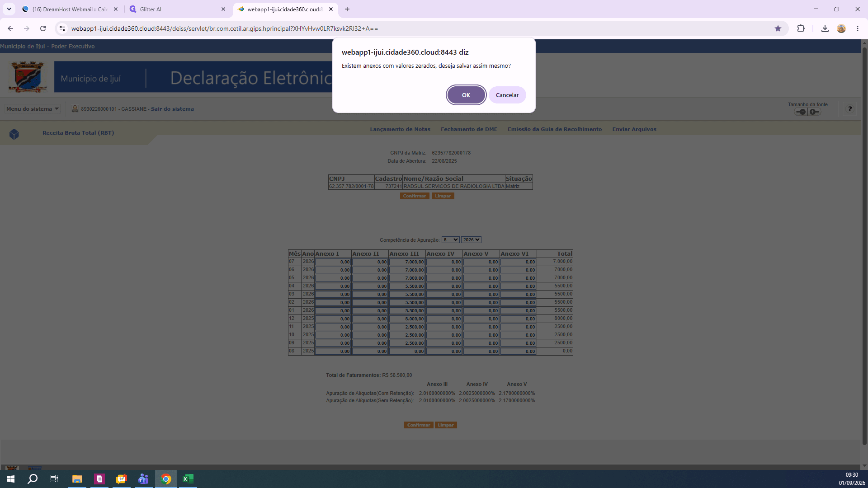Open the Chrome three-dot menu
This screenshot has width=868, height=488.
pyautogui.click(x=858, y=28)
